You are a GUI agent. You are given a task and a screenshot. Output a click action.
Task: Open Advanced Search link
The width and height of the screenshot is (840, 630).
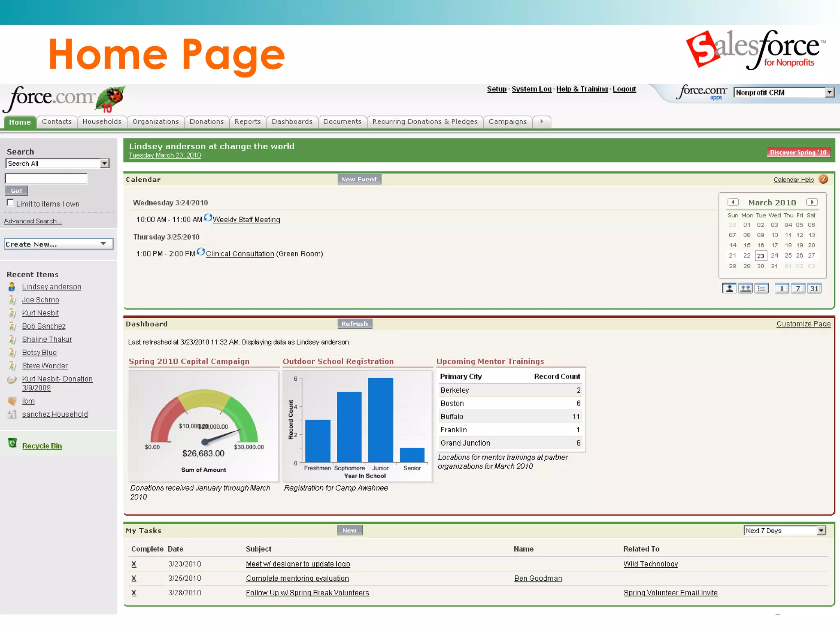pyautogui.click(x=33, y=221)
